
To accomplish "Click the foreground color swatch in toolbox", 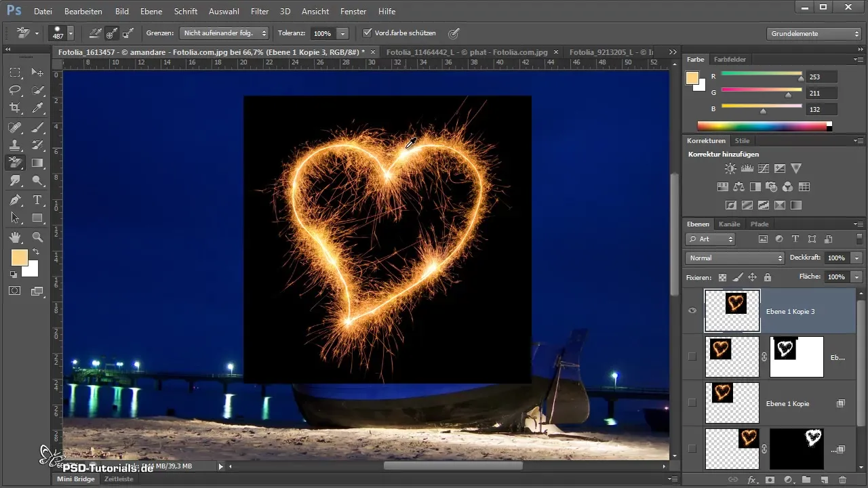I will pos(18,258).
